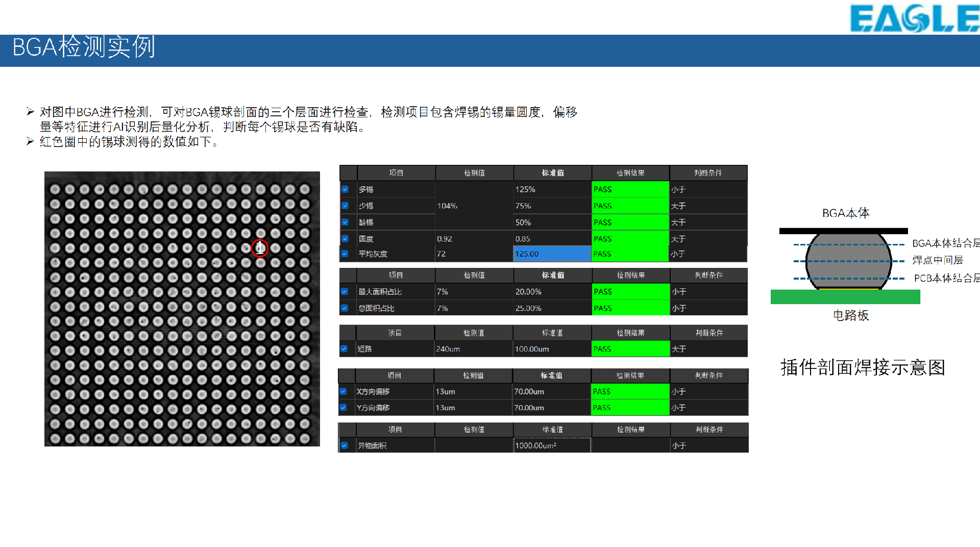Edit the 1000.00um² standard value field

pyautogui.click(x=552, y=445)
